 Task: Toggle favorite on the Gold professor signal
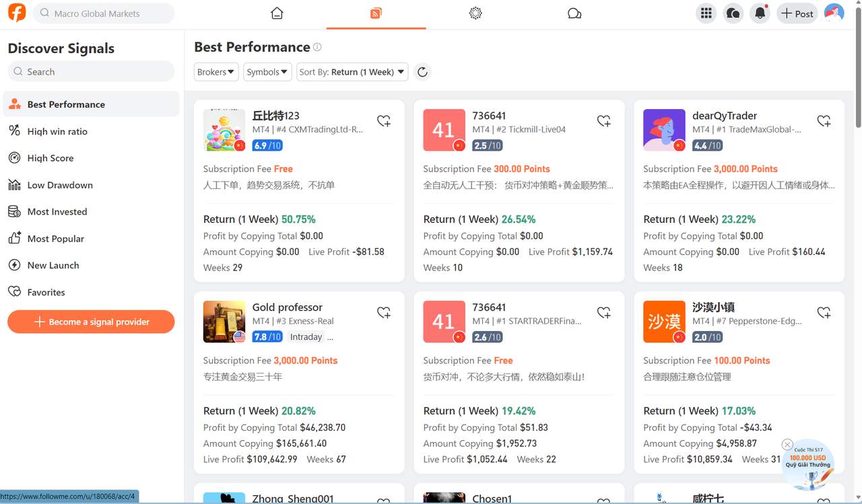coord(384,312)
